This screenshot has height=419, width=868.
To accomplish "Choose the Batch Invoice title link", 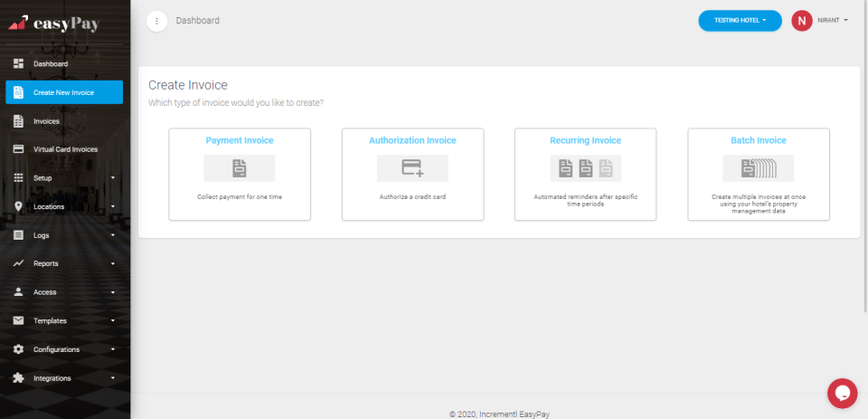I will pyautogui.click(x=759, y=141).
